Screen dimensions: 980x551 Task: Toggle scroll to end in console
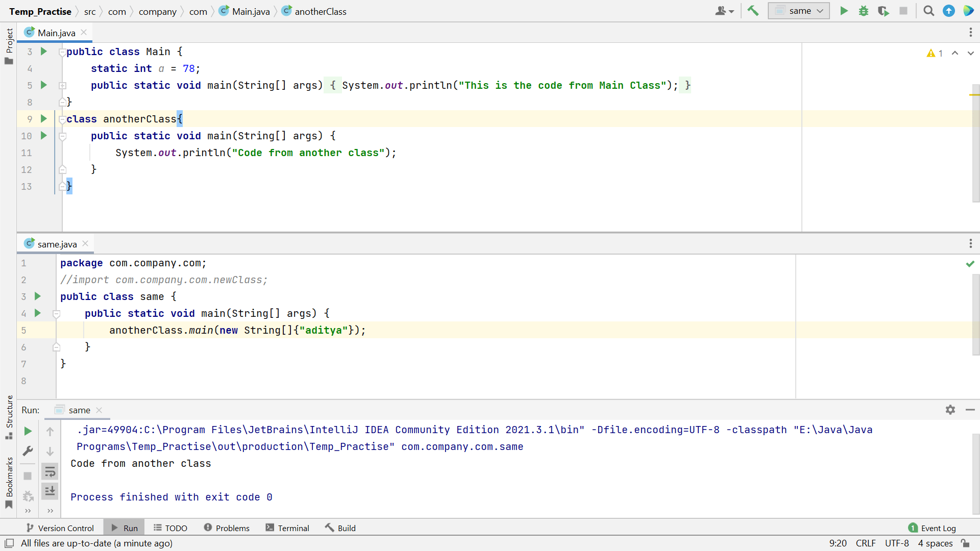point(50,491)
